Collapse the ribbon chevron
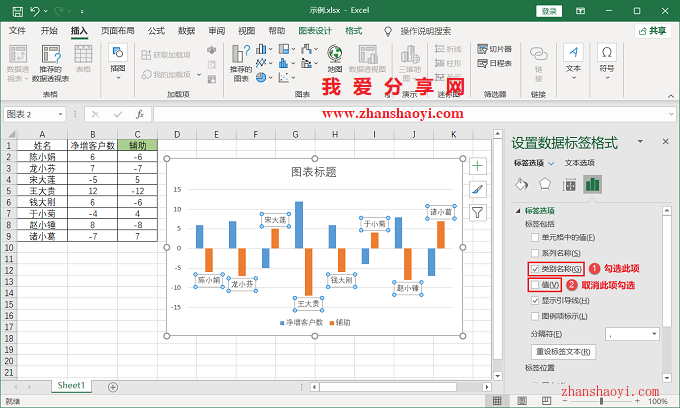This screenshot has width=680, height=408. coord(671,96)
